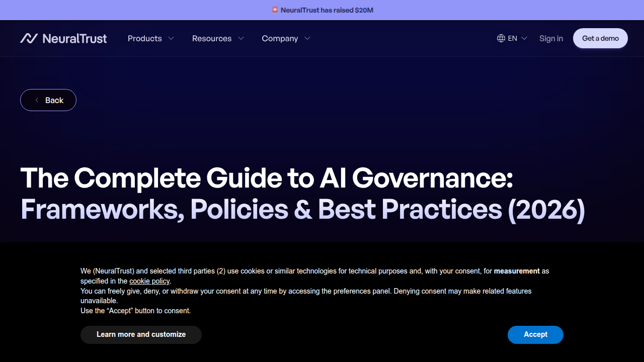The height and width of the screenshot is (362, 644).
Task: Select the EN language label
Action: [513, 38]
